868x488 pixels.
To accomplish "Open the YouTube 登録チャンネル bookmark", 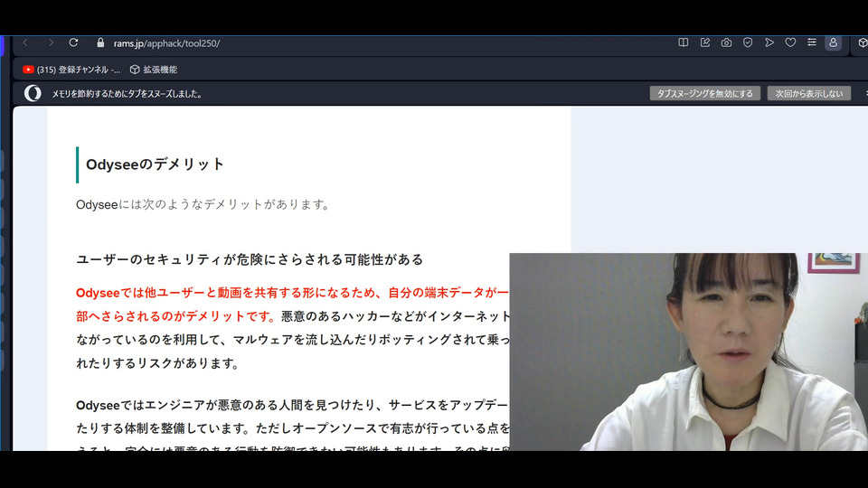I will (71, 70).
